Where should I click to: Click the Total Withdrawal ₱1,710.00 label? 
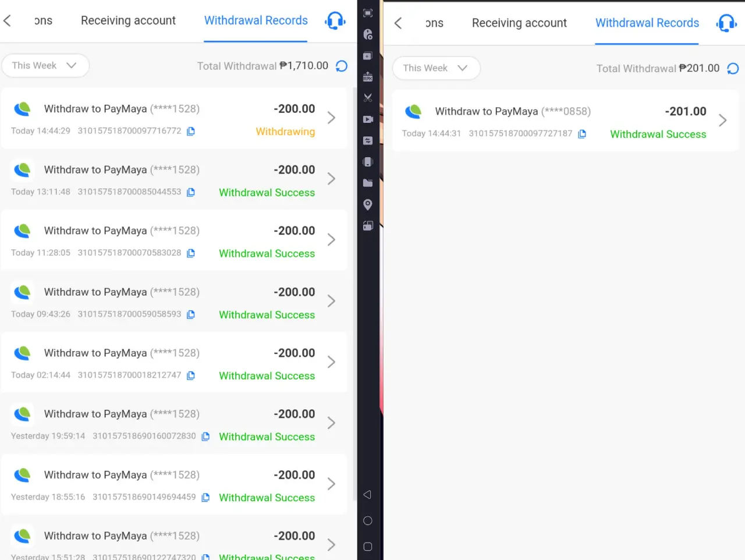pos(262,66)
